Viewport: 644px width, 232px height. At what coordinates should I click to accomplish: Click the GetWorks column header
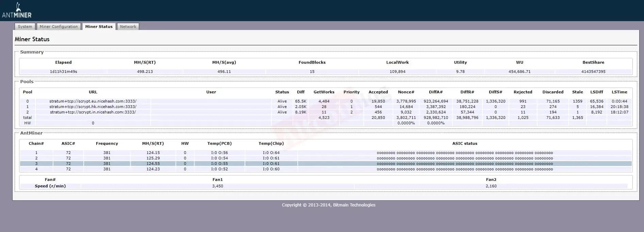point(324,92)
